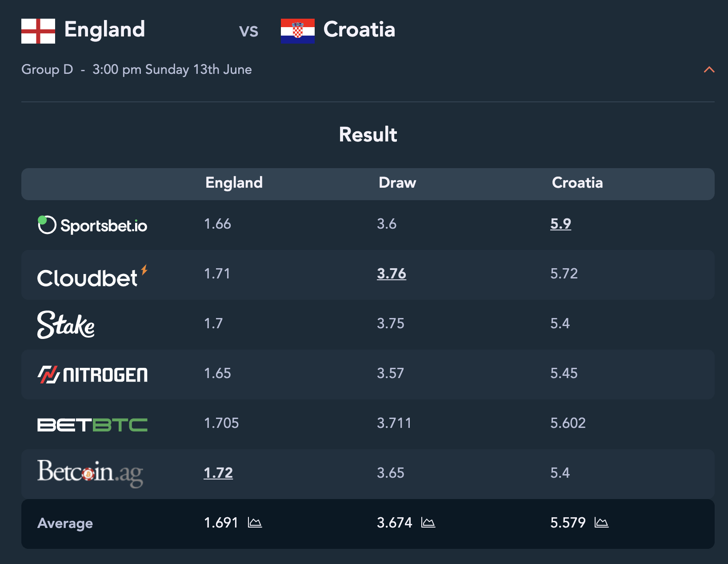Click the England flag icon

38,31
